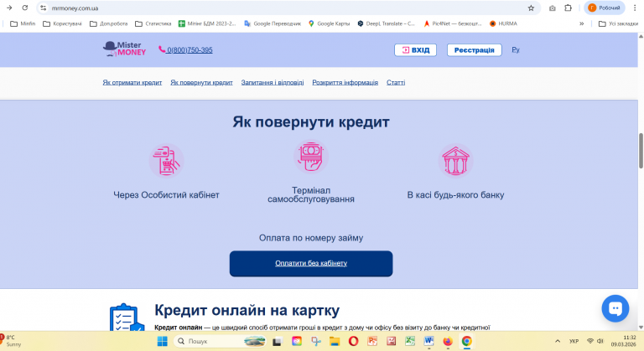Click the Реєстрація button

(474, 50)
